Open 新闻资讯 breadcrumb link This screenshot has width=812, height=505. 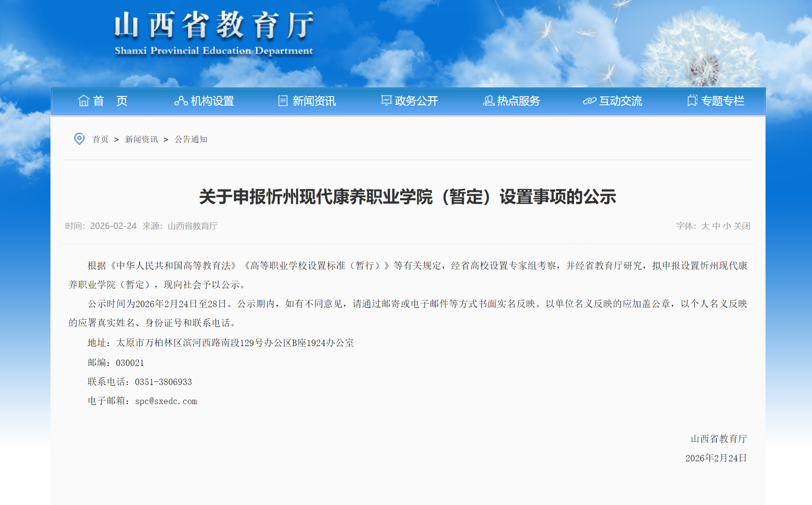(141, 139)
